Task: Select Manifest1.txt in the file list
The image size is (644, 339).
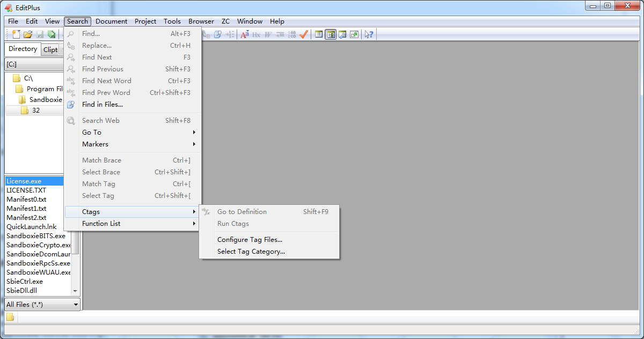Action: coord(26,209)
